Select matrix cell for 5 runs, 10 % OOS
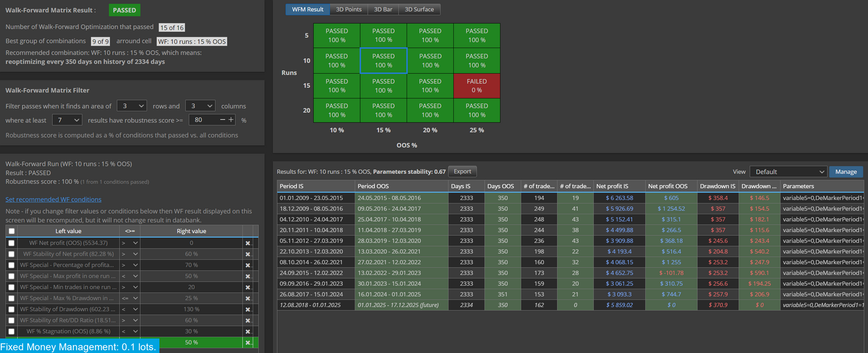This screenshot has width=868, height=353. 337,35
